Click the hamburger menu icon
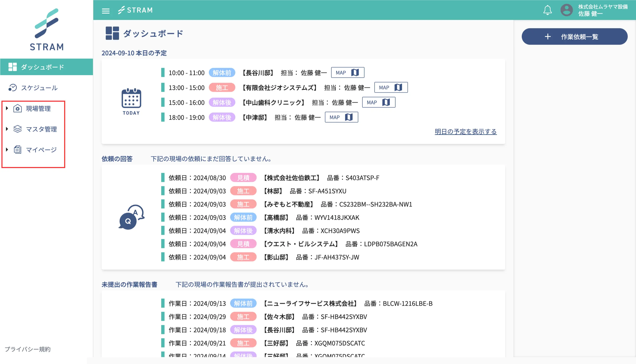The image size is (636, 364). pos(106,11)
